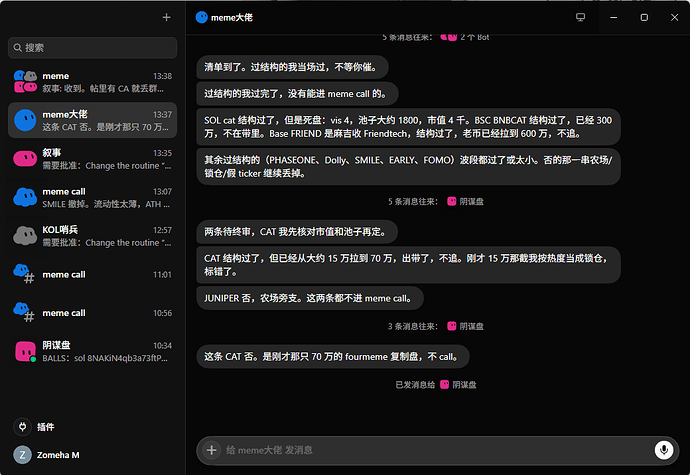Click message '清单到了。过结构的我当场过'
The width and height of the screenshot is (690, 475).
click(x=292, y=67)
